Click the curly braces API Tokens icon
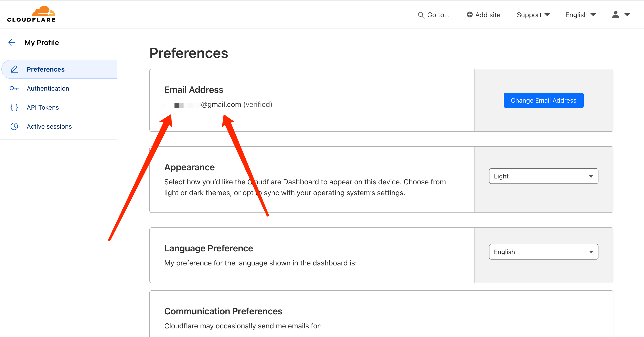Viewport: 644px width, 337px height. point(14,107)
